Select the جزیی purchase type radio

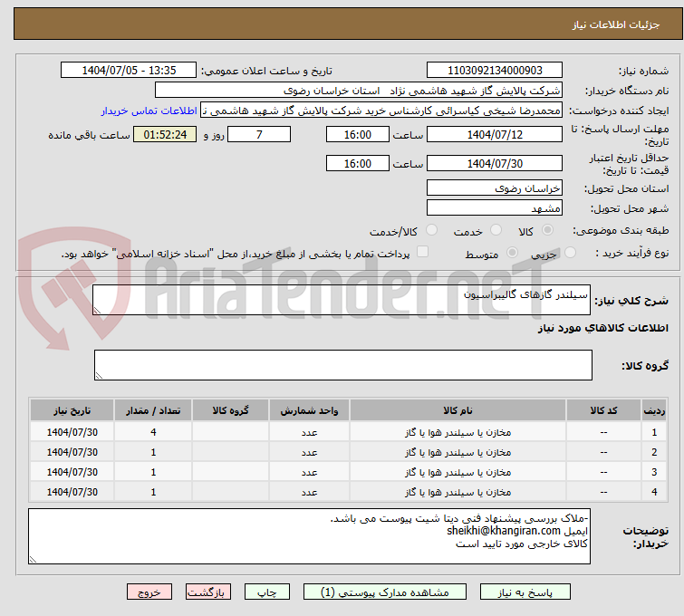[x=570, y=253]
